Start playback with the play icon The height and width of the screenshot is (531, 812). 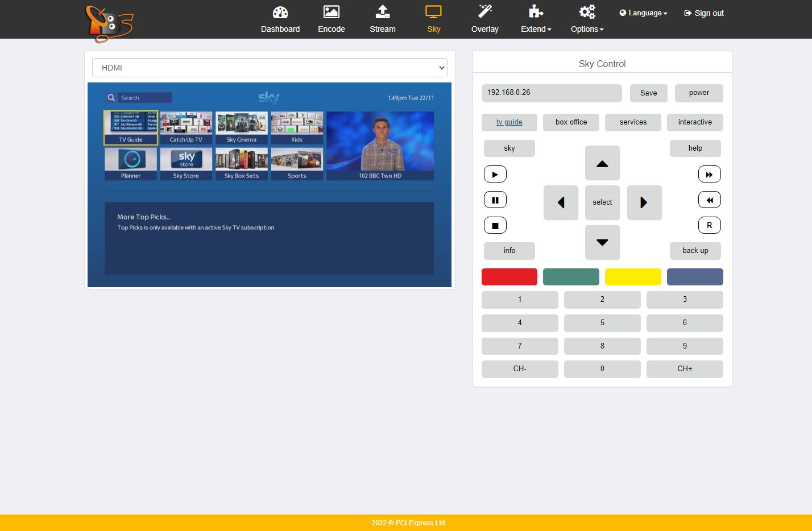(495, 175)
